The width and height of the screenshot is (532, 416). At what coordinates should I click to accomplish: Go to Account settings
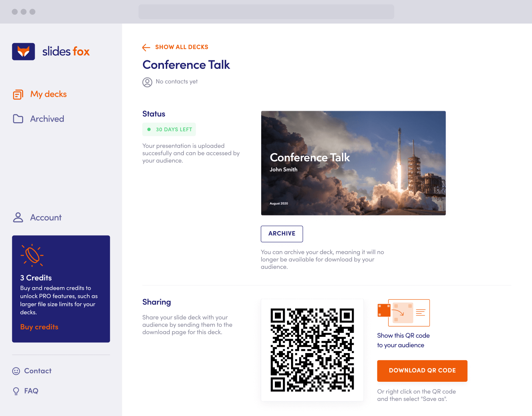(46, 218)
